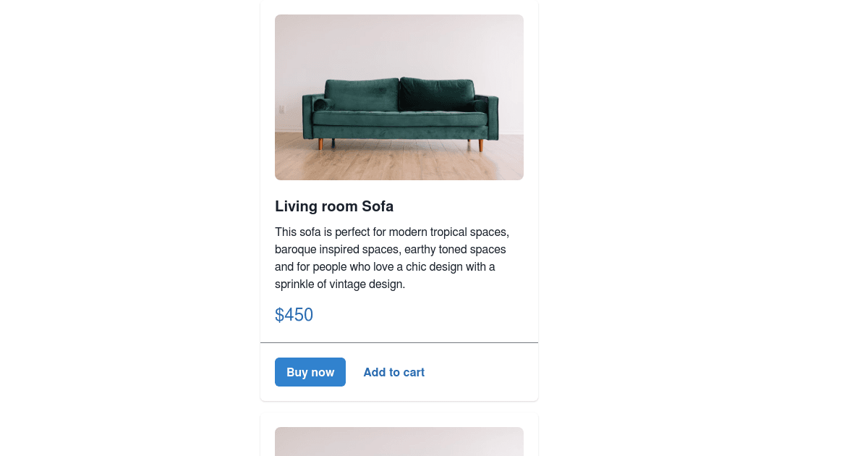The image size is (868, 456).
Task: Click the sofa's right wooden leg
Action: point(481,145)
